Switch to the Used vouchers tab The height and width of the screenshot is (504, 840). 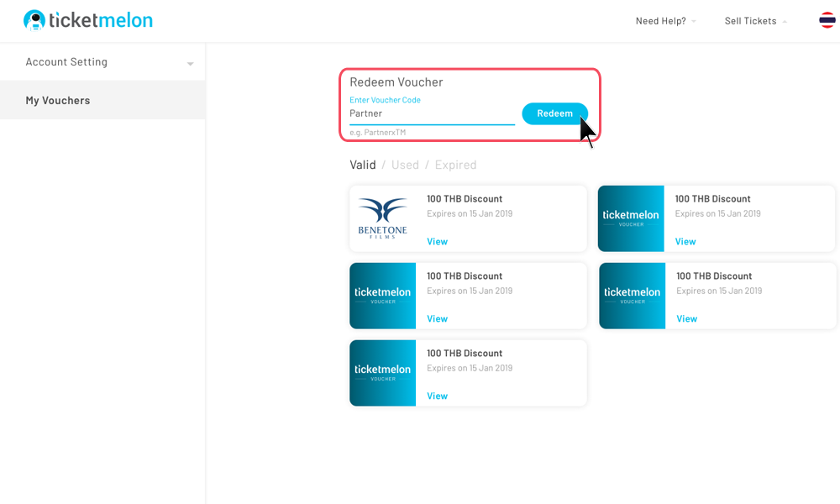pos(405,165)
